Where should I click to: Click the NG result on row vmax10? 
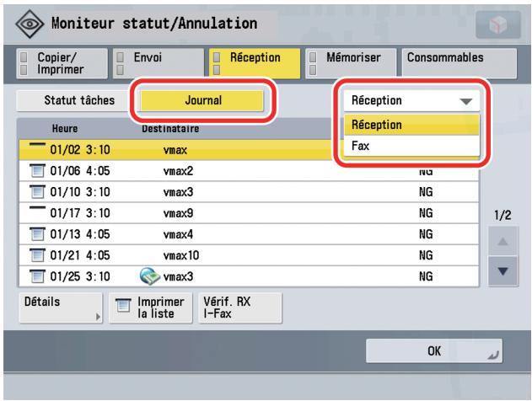pos(426,255)
